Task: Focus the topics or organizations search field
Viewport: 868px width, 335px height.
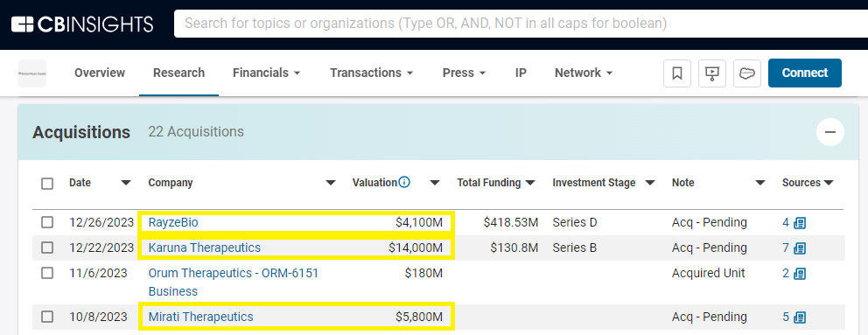Action: (521, 24)
